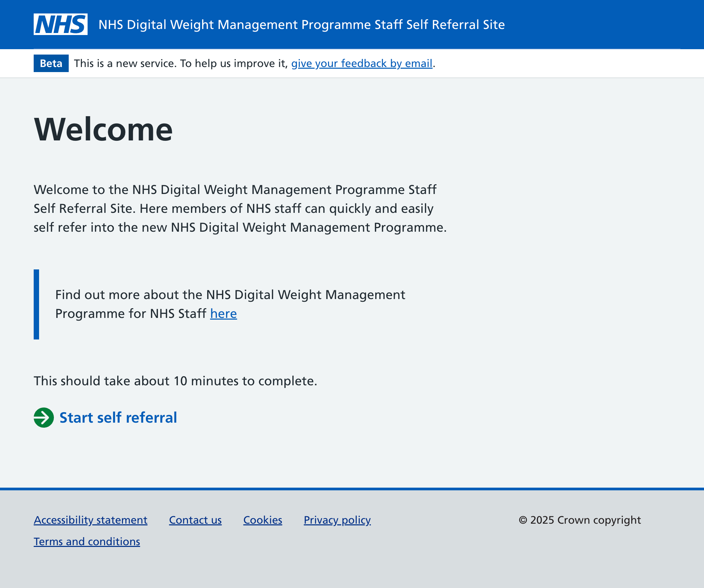Click 'Find out more about the NHS' inset text
This screenshot has height=588, width=704.
(230, 304)
